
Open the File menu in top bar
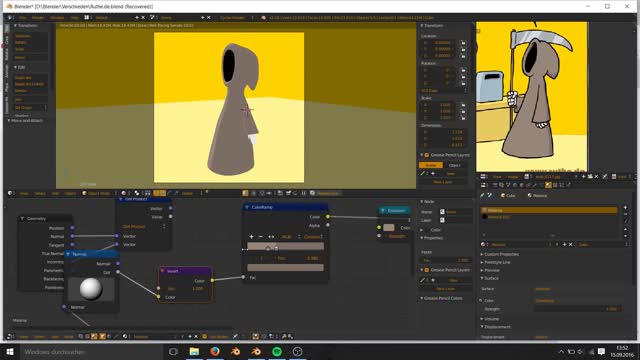[x=22, y=18]
